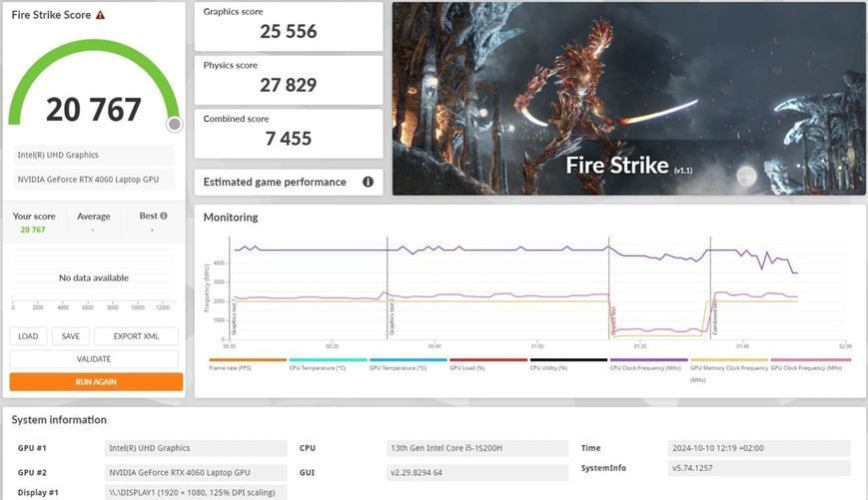Click the Physics score value 27 829

point(289,85)
